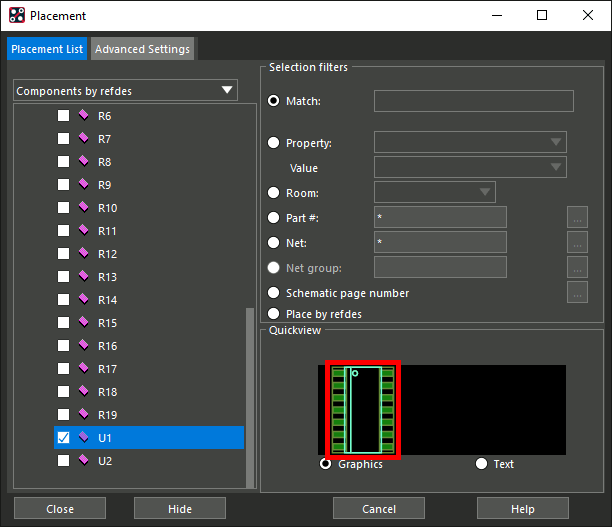Select Schematic page number radio button

(273, 292)
